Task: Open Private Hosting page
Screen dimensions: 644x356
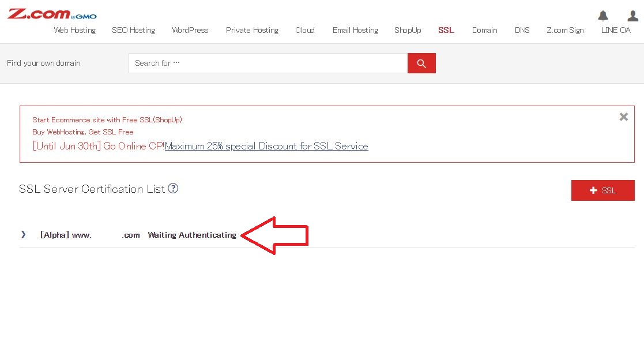Action: 252,30
